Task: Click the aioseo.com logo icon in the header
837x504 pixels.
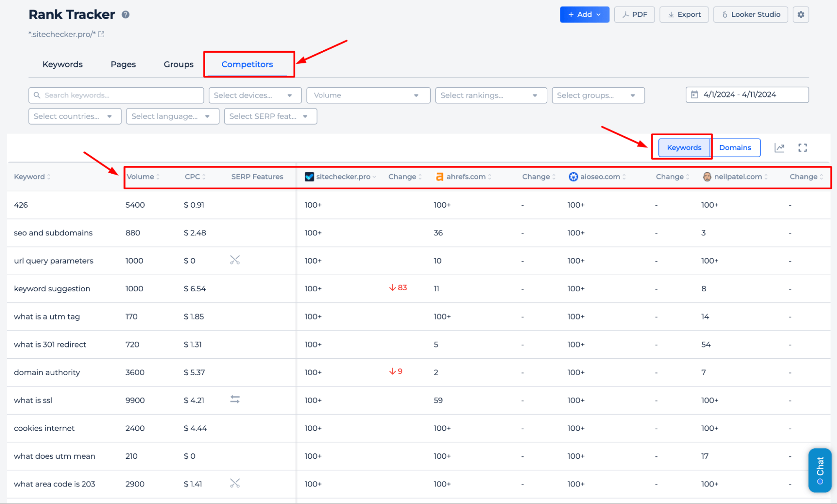Action: point(573,177)
